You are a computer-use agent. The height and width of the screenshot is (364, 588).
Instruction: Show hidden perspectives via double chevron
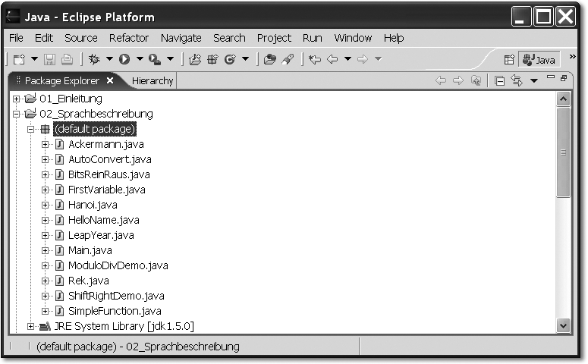tap(572, 57)
